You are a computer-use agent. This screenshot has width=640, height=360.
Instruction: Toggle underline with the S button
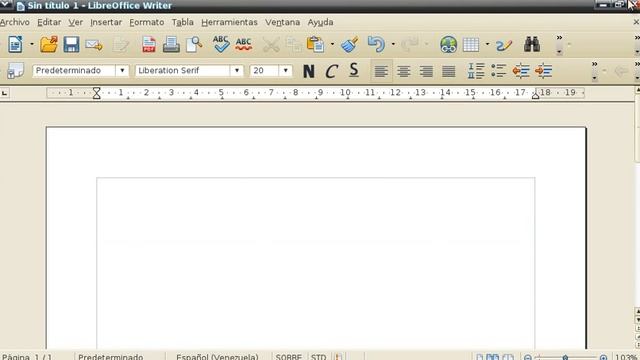pyautogui.click(x=354, y=71)
